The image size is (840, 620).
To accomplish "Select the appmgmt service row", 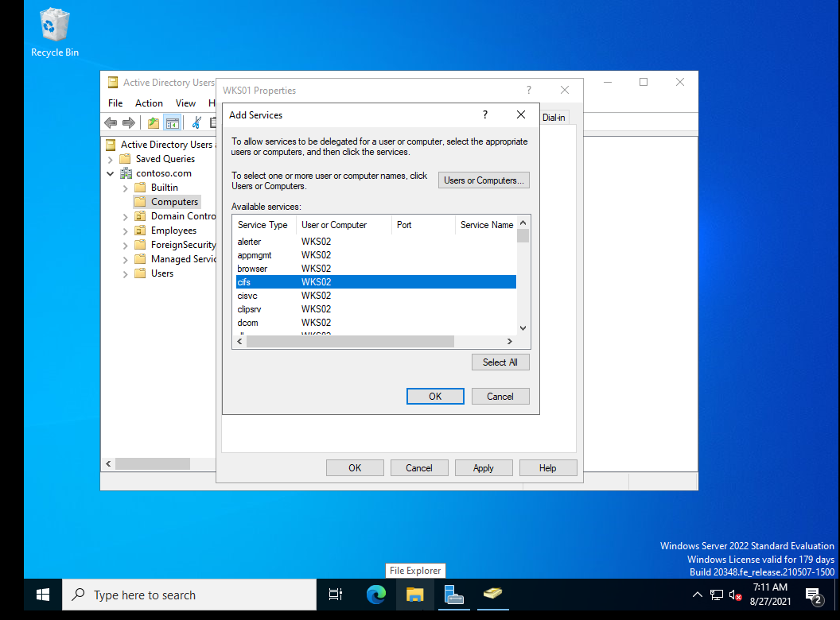I will [376, 255].
